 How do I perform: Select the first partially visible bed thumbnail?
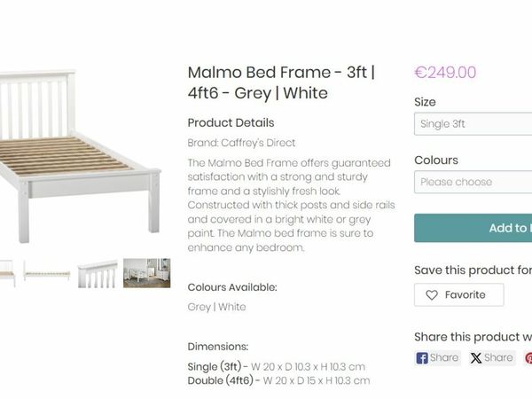(7, 273)
